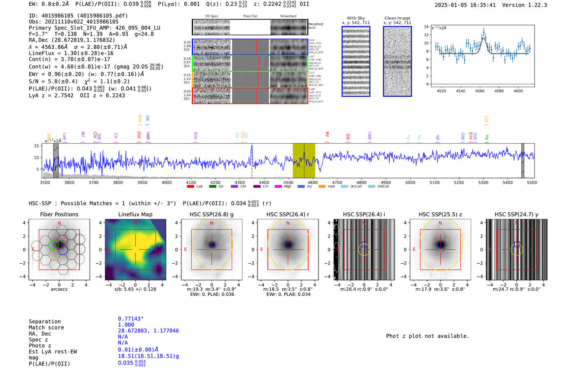Click the red-bordered 2D fiber spectrum row
Image resolution: width=576 pixels, height=392 pixels.
pos(250,95)
